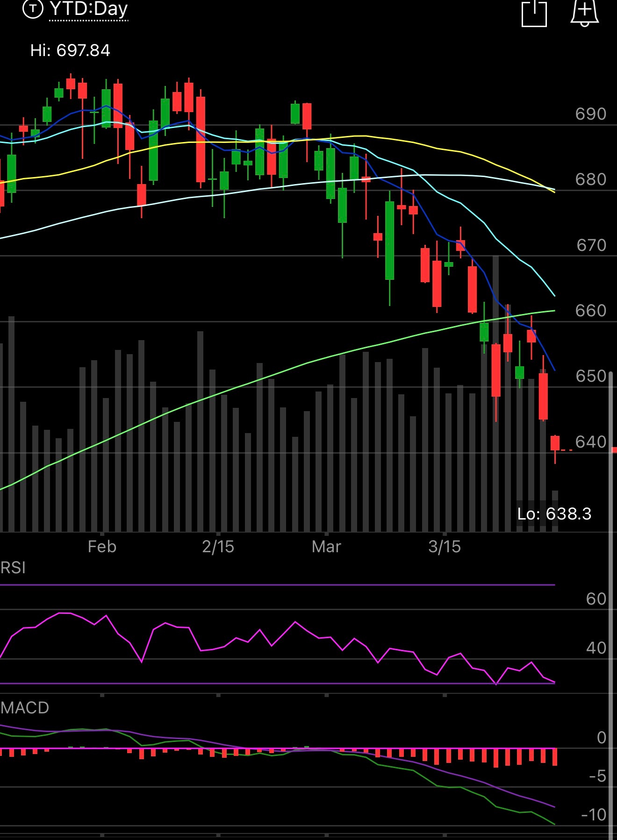The image size is (617, 840).
Task: Tap the vertical scrollbar on right edge
Action: [x=610, y=605]
